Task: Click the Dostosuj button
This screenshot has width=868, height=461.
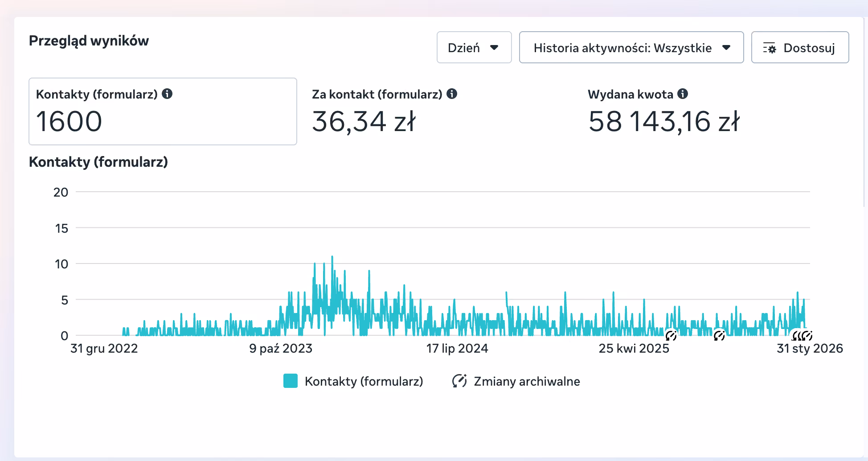Action: click(800, 47)
